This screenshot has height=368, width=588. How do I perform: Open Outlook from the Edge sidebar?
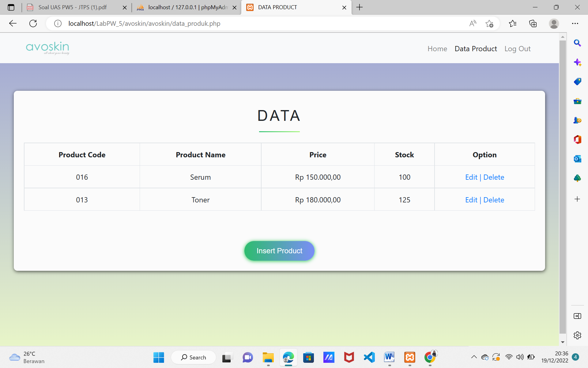click(x=578, y=159)
